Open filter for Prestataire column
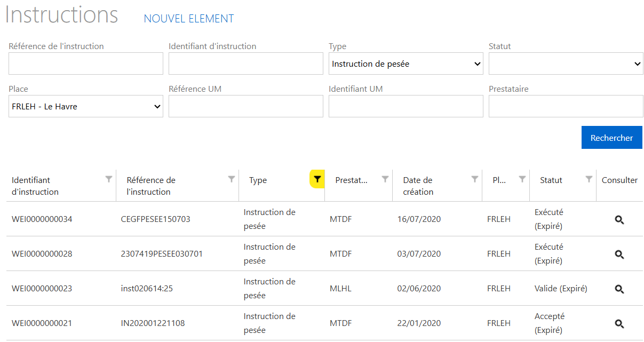 coord(385,179)
